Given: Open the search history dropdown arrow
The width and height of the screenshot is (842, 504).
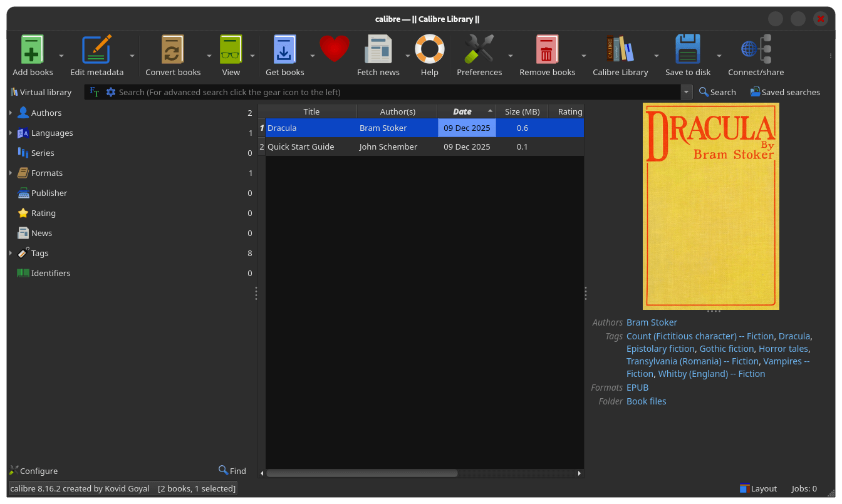Looking at the screenshot, I should [686, 92].
